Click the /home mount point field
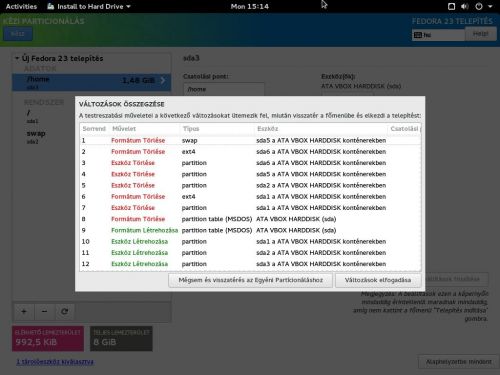Image resolution: width=500 pixels, height=375 pixels. (x=224, y=89)
